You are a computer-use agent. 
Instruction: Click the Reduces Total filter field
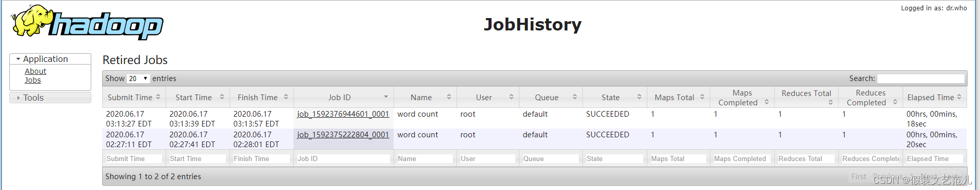point(806,159)
